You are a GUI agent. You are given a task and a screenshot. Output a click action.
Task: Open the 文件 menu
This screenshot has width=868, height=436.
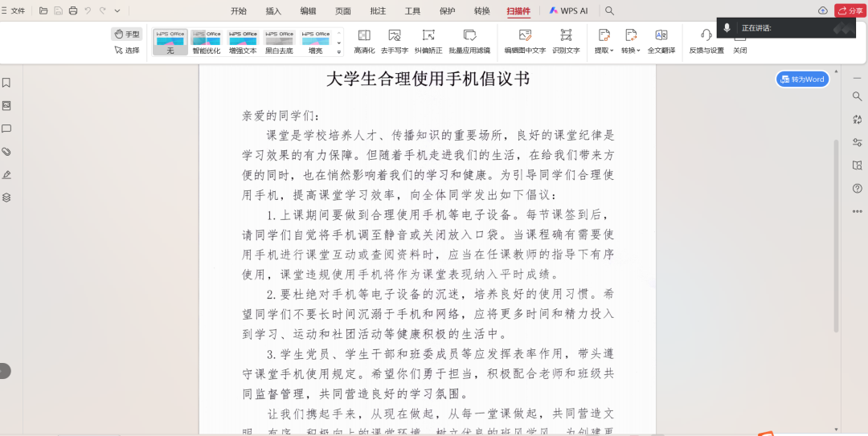(14, 10)
